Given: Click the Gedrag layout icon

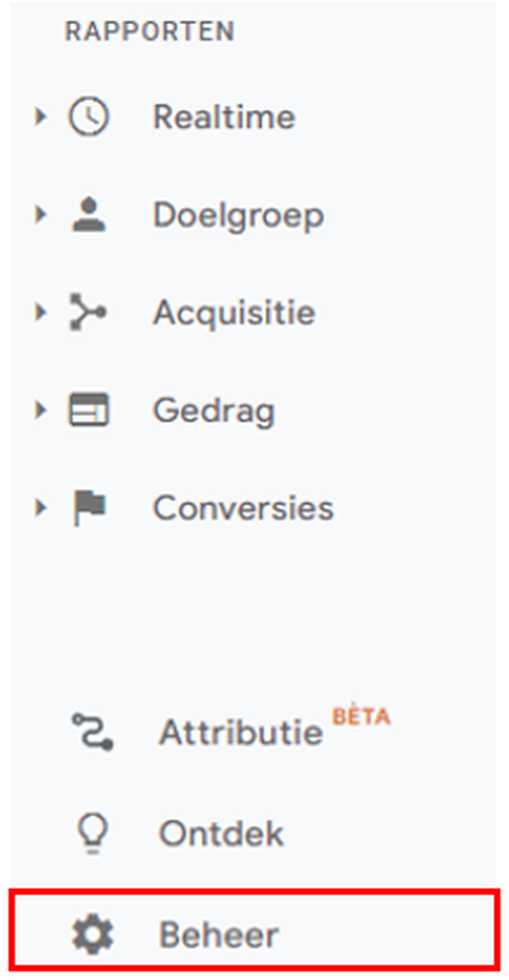Looking at the screenshot, I should 88,410.
